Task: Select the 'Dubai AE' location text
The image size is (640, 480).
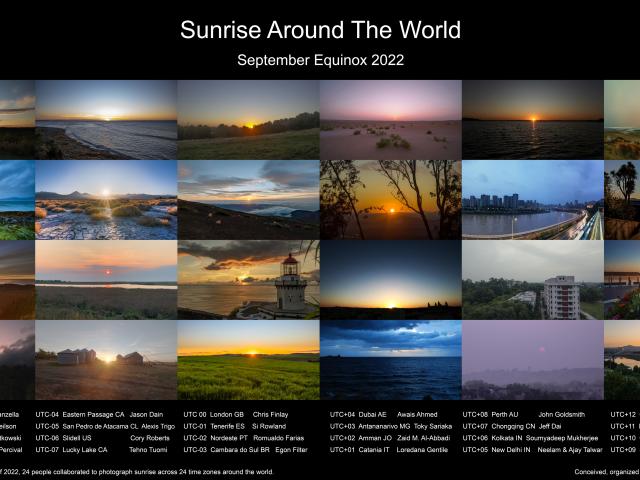Action: 372,414
